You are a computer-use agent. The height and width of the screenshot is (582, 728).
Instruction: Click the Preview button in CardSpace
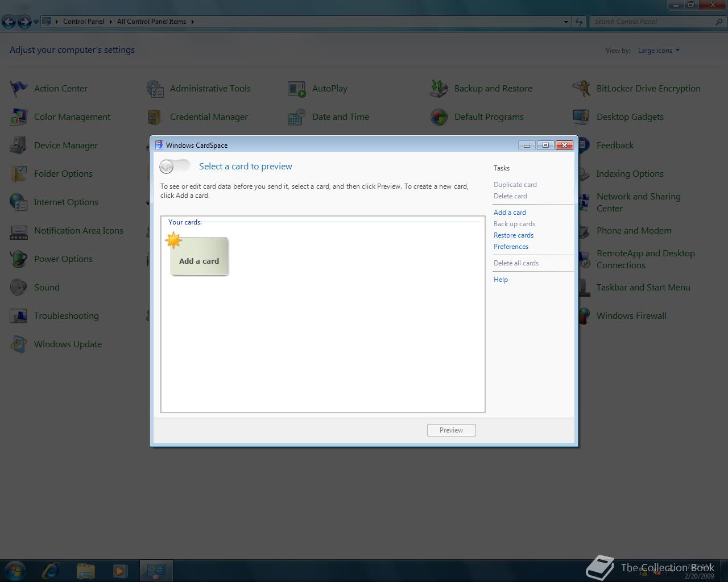[x=451, y=430]
